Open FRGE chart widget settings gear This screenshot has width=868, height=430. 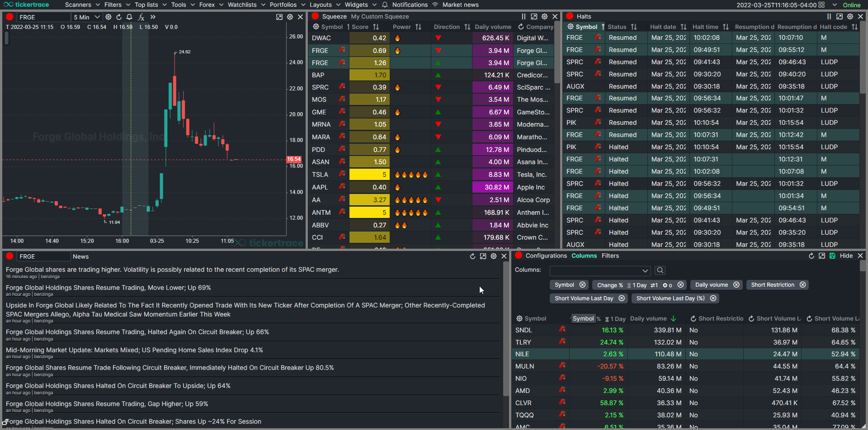click(x=290, y=17)
